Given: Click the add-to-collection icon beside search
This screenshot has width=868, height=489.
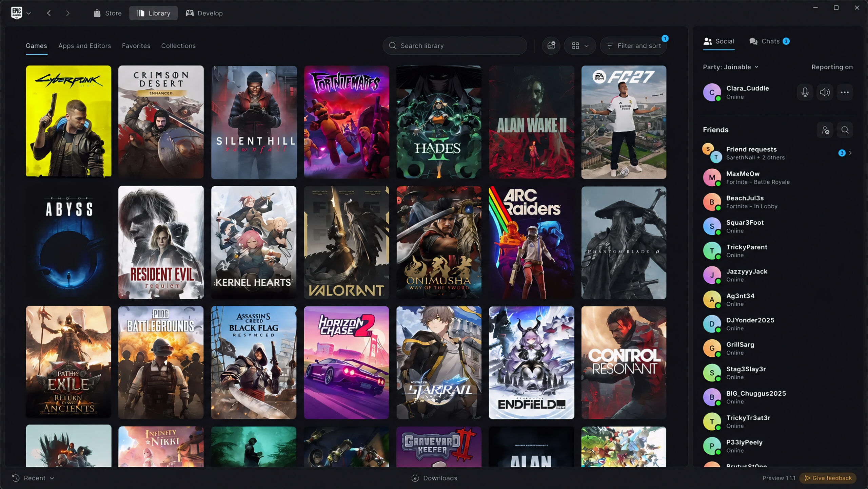Looking at the screenshot, I should 551,45.
